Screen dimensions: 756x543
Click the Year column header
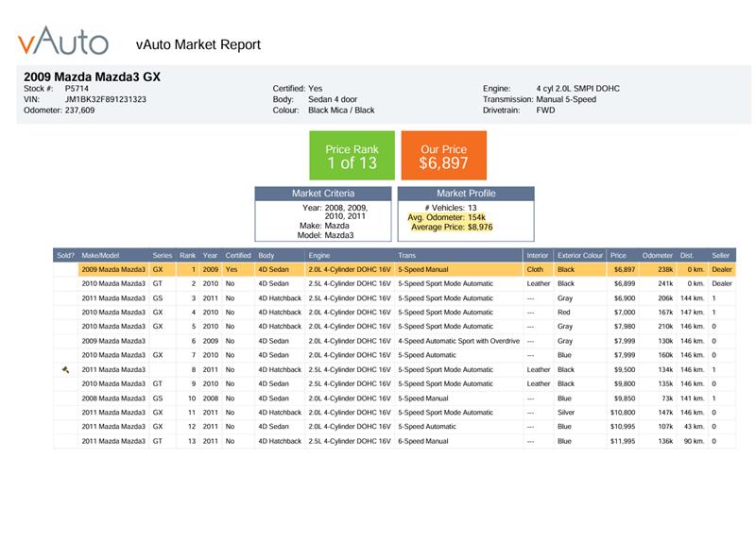pos(210,255)
